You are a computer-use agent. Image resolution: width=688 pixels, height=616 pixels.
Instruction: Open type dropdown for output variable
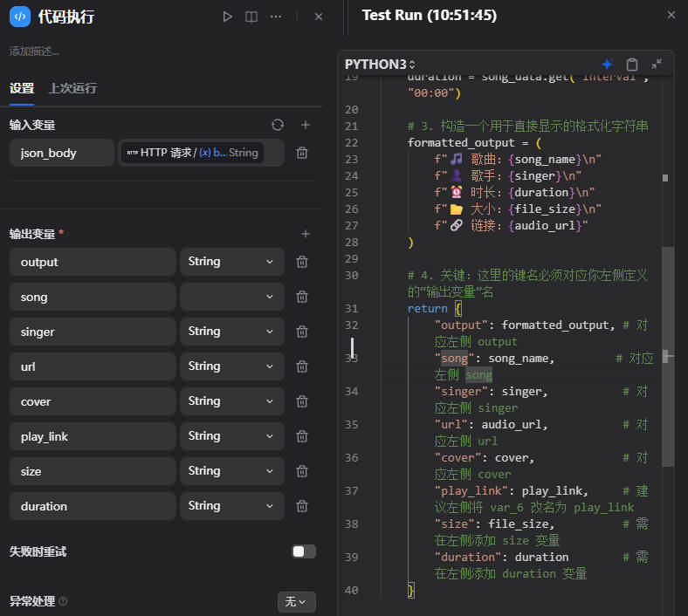click(x=232, y=262)
